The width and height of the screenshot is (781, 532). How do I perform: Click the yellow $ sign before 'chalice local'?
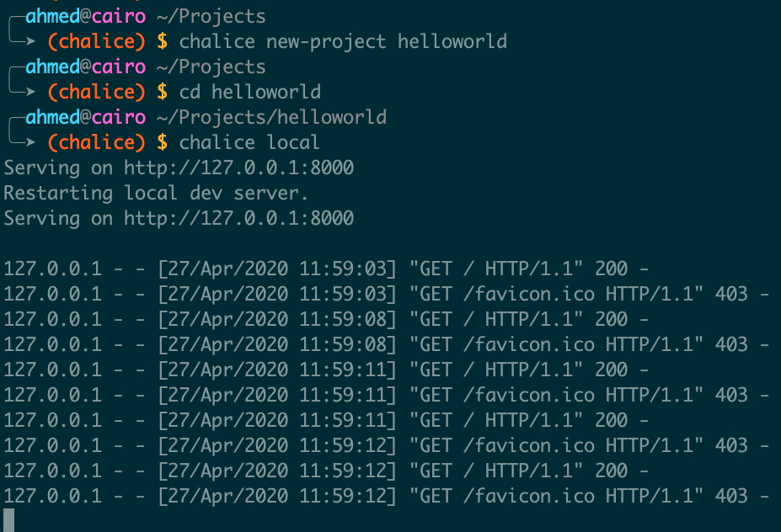pyautogui.click(x=163, y=142)
